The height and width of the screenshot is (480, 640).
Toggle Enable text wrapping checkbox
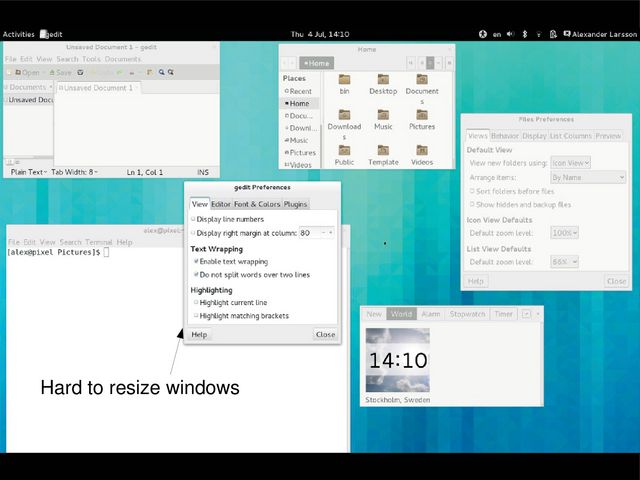[196, 261]
